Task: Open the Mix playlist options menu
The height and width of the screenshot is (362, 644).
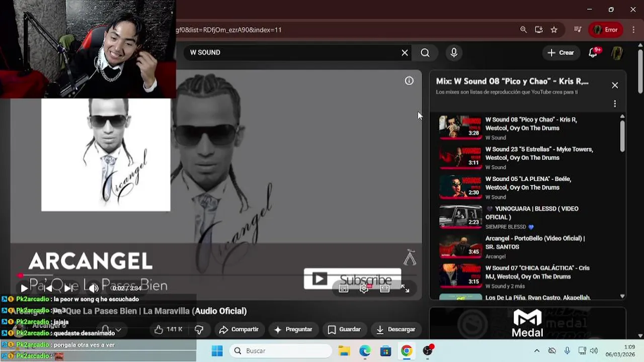Action: (x=615, y=104)
